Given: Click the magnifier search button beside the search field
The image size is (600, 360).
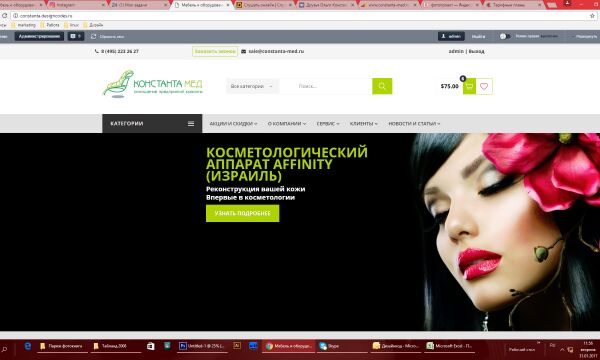Looking at the screenshot, I should [x=382, y=86].
